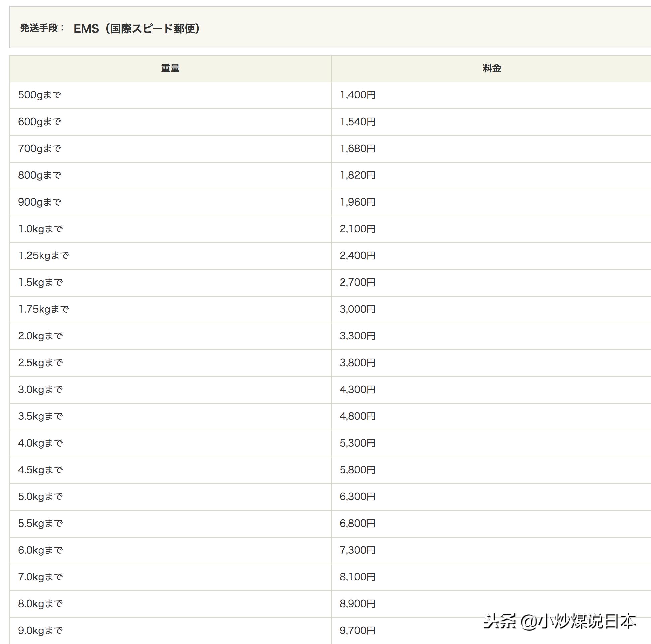The height and width of the screenshot is (644, 651).
Task: Click the 3,800円 fee for 2.5kg
Action: tap(358, 363)
